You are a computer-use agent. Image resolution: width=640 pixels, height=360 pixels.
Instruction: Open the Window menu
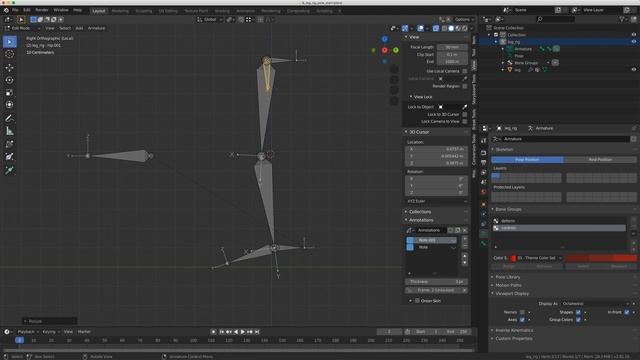click(x=61, y=10)
